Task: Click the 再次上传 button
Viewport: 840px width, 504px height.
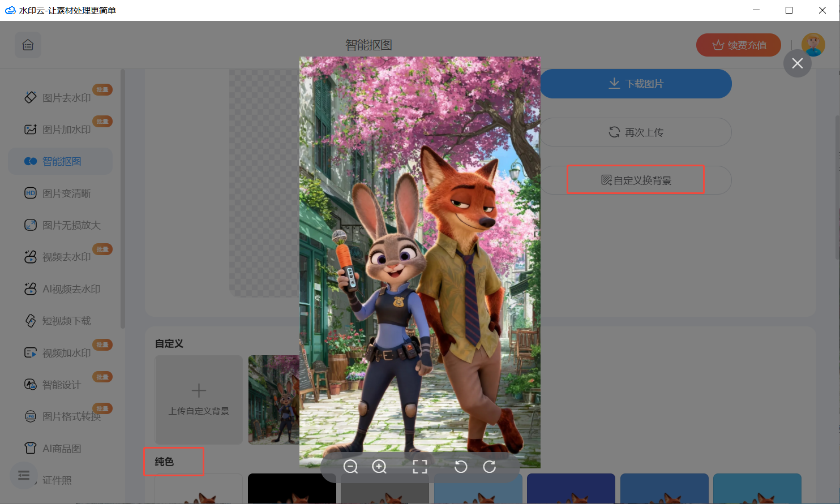Action: (x=636, y=132)
